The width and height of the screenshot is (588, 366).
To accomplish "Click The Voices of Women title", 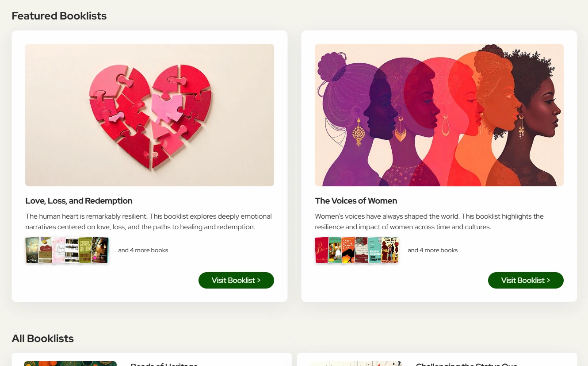I will coord(356,201).
